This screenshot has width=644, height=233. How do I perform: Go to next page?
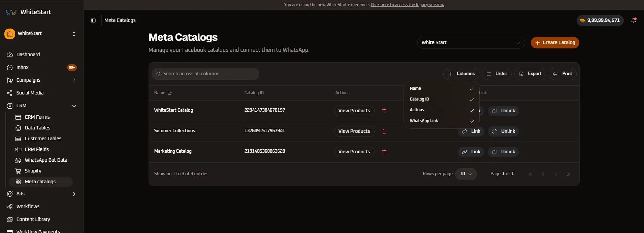pos(556,174)
